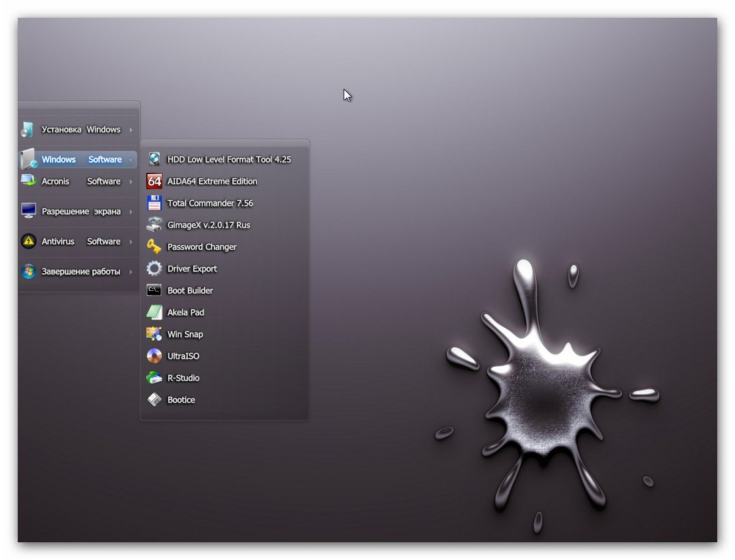Expand the Установка Windows submenu arrow
The width and height of the screenshot is (735, 560).
pos(130,130)
